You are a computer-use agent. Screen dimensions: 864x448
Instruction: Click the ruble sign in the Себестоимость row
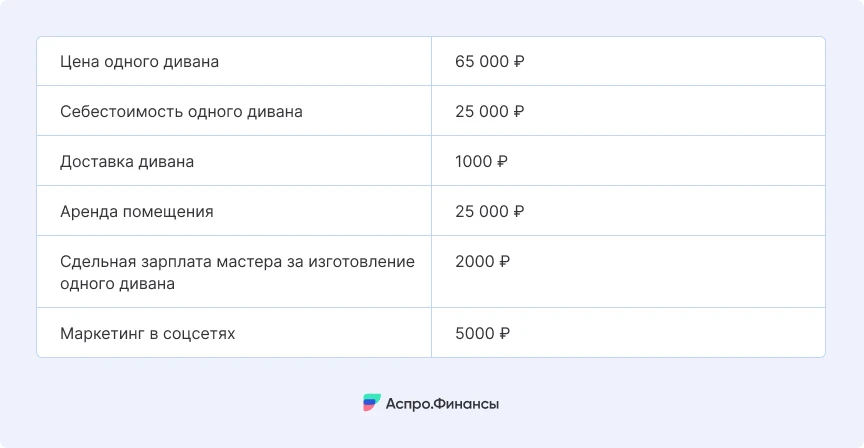tap(519, 112)
